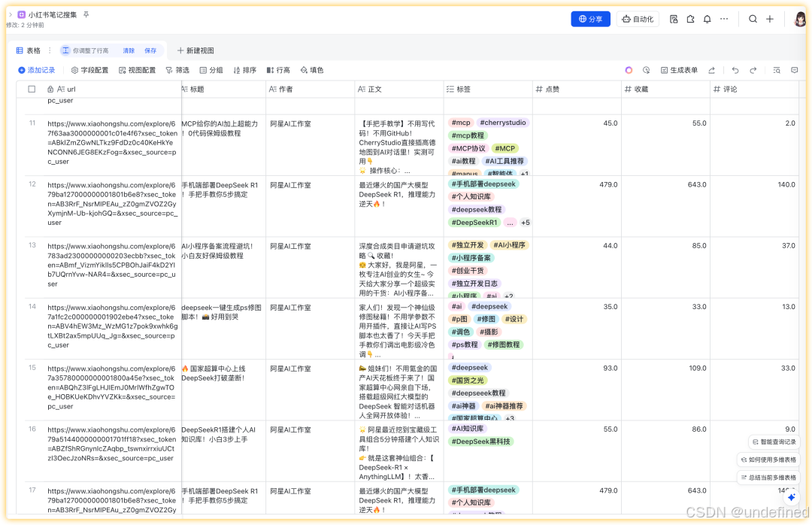The height and width of the screenshot is (525, 812).
Task: Open the 作者 column header menu
Action: (x=311, y=90)
